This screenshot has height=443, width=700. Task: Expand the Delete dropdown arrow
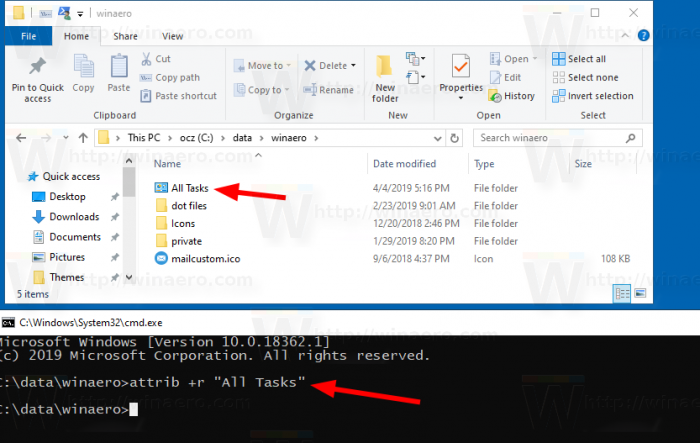(x=354, y=66)
